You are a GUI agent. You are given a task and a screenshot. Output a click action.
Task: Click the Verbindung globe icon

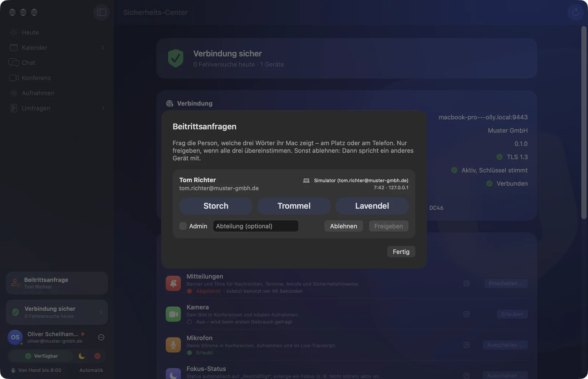[x=169, y=104]
